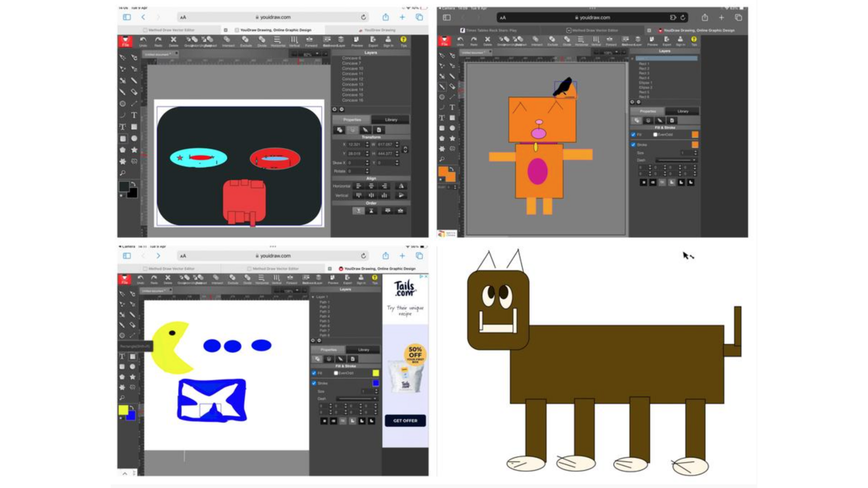868x488 pixels.
Task: Click the pentagon polygon tool in bottom-left editor
Action: pos(123,377)
